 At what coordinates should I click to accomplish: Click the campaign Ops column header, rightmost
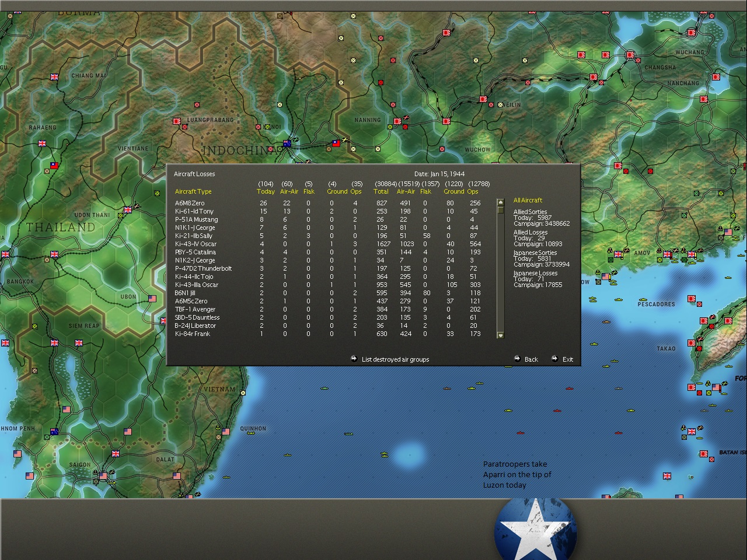[473, 191]
